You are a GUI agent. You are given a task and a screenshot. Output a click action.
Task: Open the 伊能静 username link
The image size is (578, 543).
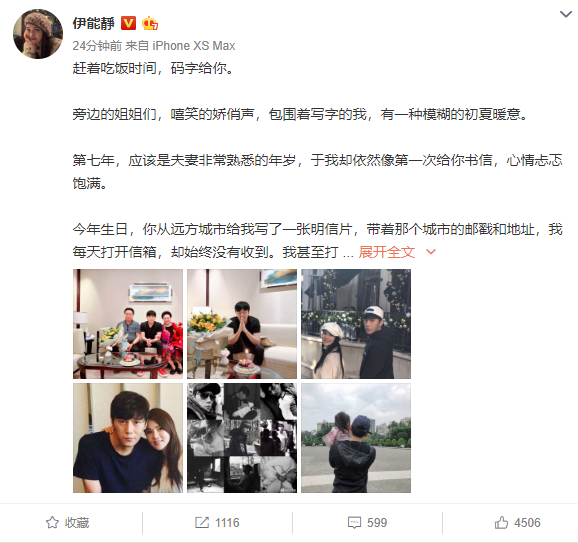point(94,23)
